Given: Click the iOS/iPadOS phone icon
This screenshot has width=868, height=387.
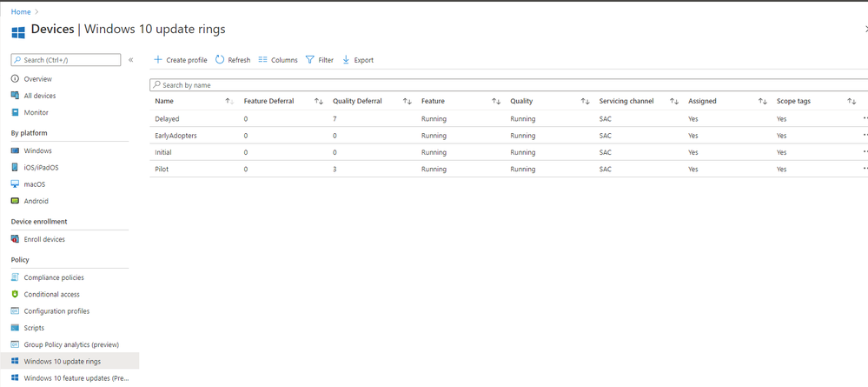Looking at the screenshot, I should [x=16, y=168].
